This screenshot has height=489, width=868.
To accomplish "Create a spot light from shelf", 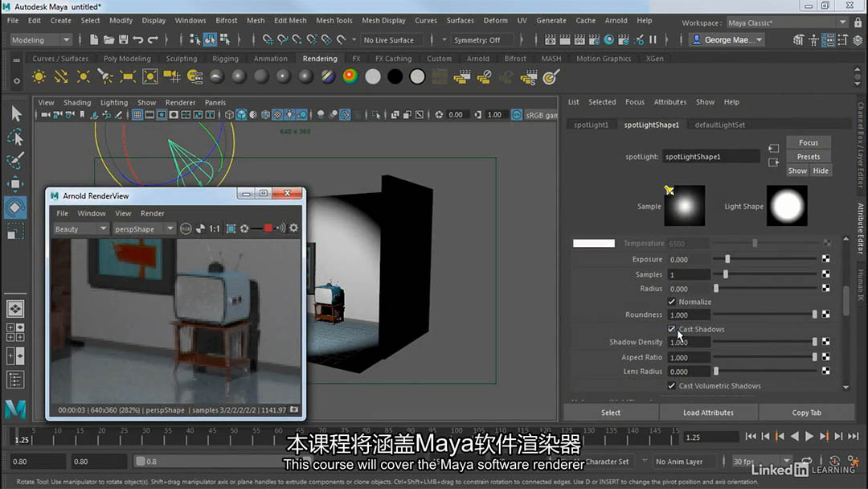I will click(x=105, y=76).
